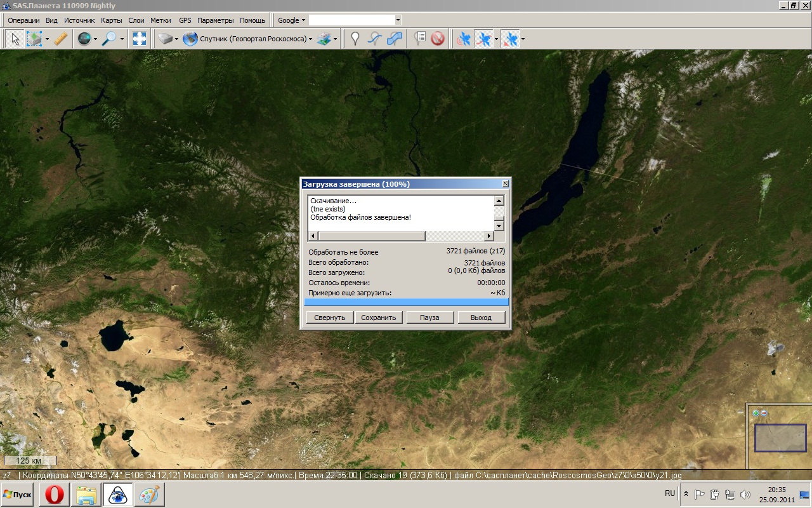Open the Метки menu
Screen dimensions: 812x508
(x=160, y=20)
